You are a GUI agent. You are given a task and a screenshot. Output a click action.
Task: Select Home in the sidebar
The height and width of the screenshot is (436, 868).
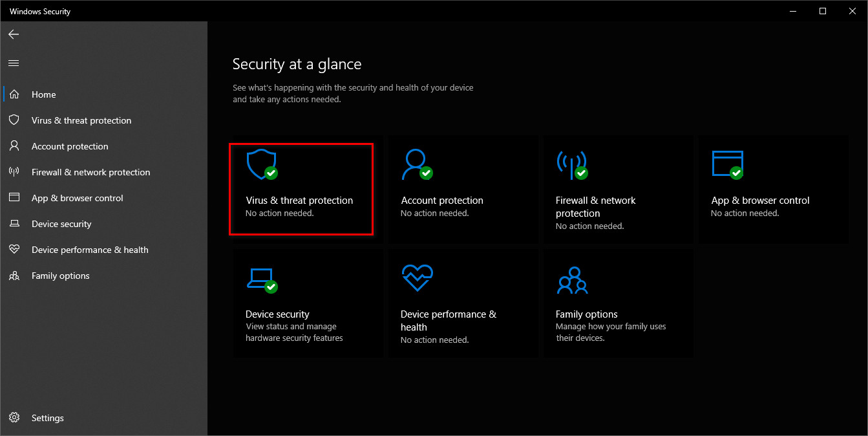click(x=43, y=94)
